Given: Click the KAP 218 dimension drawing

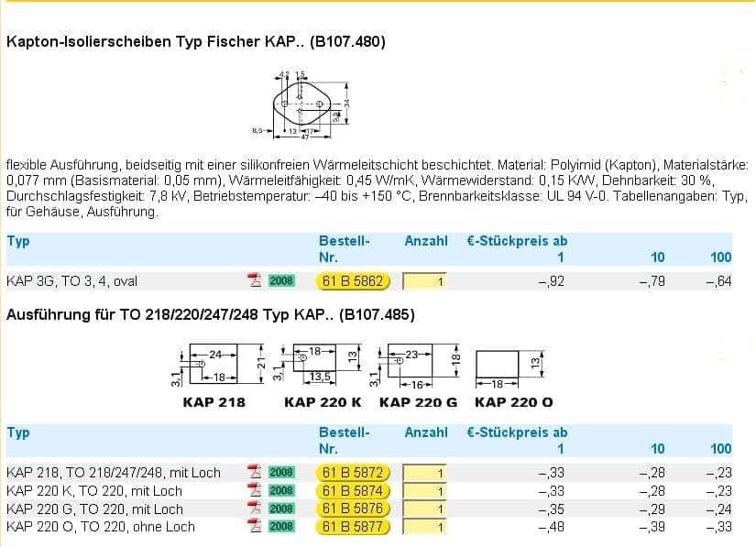Looking at the screenshot, I should tap(218, 365).
